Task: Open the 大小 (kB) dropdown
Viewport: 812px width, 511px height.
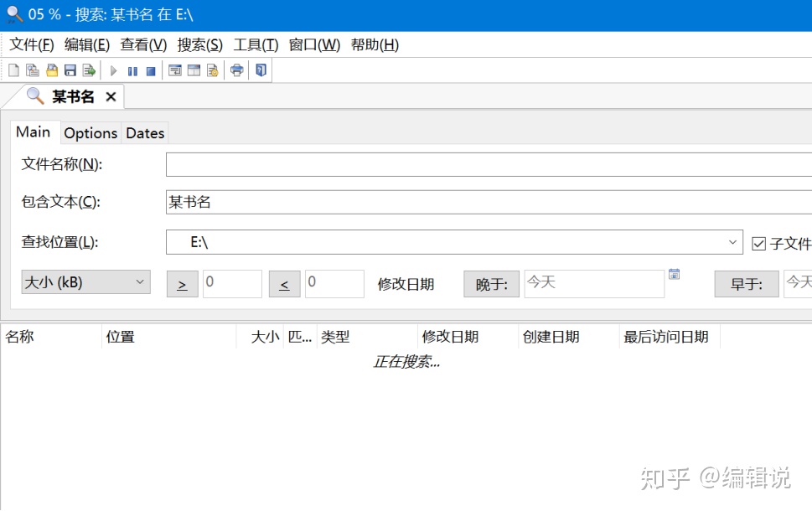Action: click(x=86, y=282)
